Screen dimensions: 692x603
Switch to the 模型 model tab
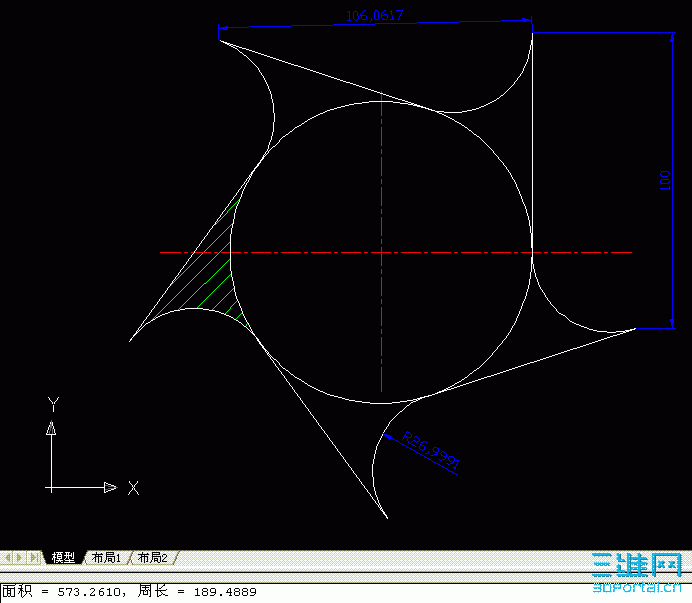[63, 558]
